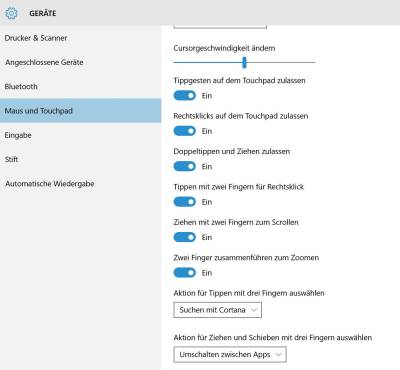Click the partially visible box above Cursorgeschwindigkeit
This screenshot has height=370, width=400.
pyautogui.click(x=220, y=27)
